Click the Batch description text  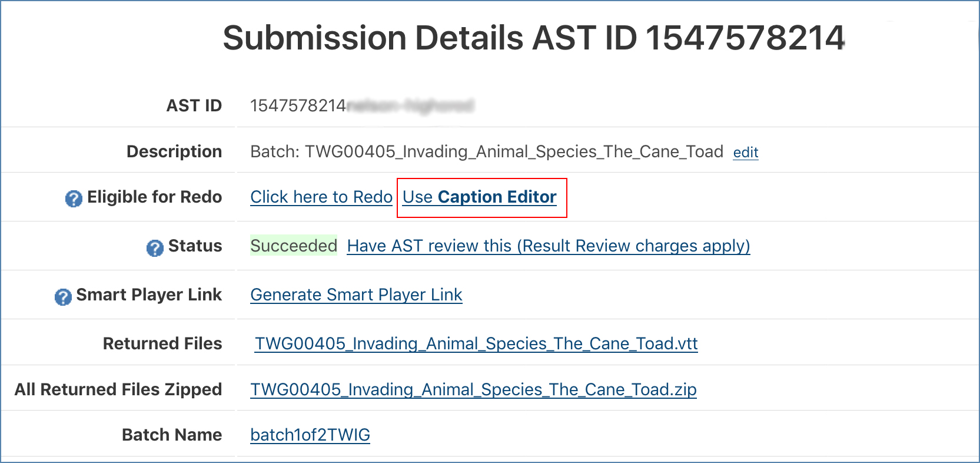[x=486, y=151]
